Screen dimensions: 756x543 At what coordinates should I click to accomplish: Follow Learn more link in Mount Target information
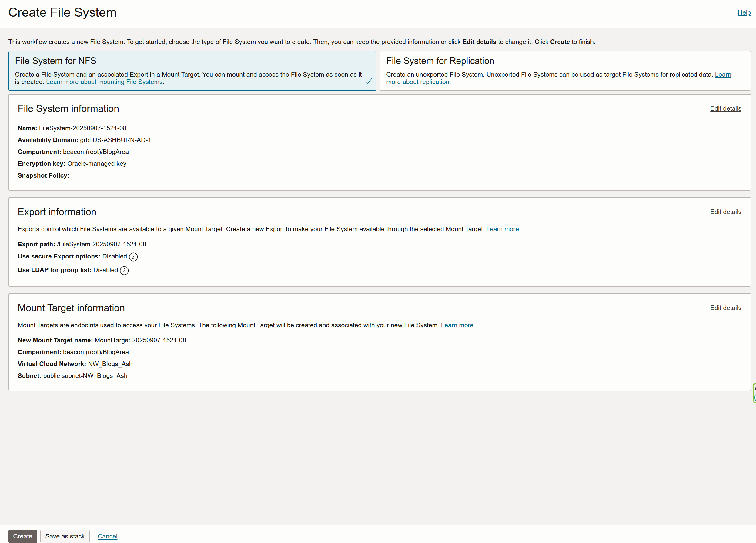[x=457, y=325]
